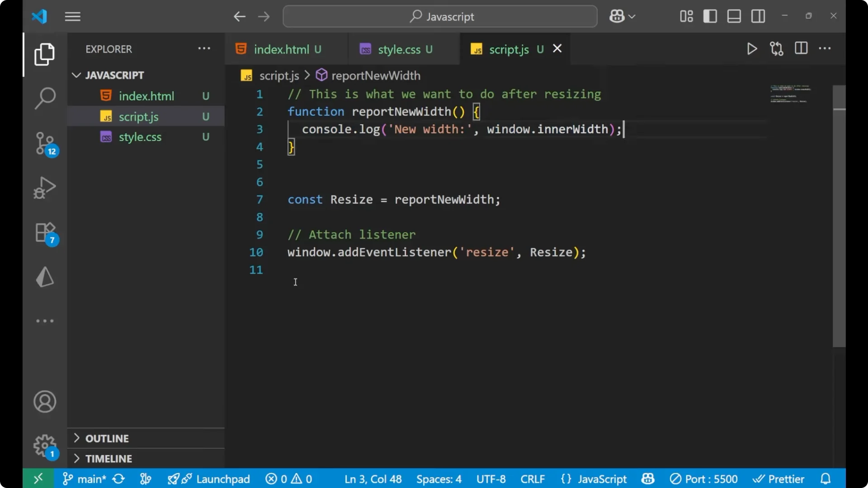Open the Explorer panel
The image size is (868, 488).
44,54
